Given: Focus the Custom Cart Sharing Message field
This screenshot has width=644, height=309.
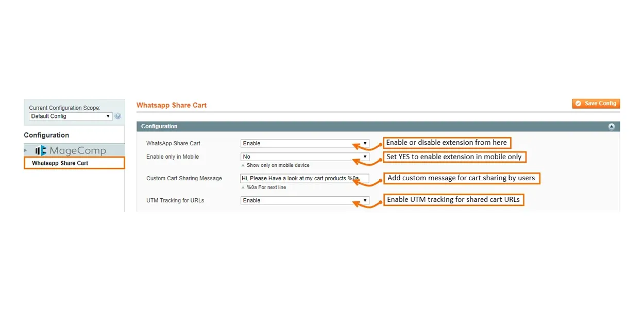Looking at the screenshot, I should click(304, 179).
